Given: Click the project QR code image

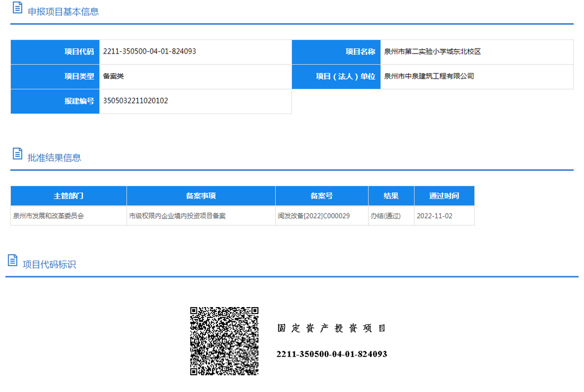Looking at the screenshot, I should point(224,341).
